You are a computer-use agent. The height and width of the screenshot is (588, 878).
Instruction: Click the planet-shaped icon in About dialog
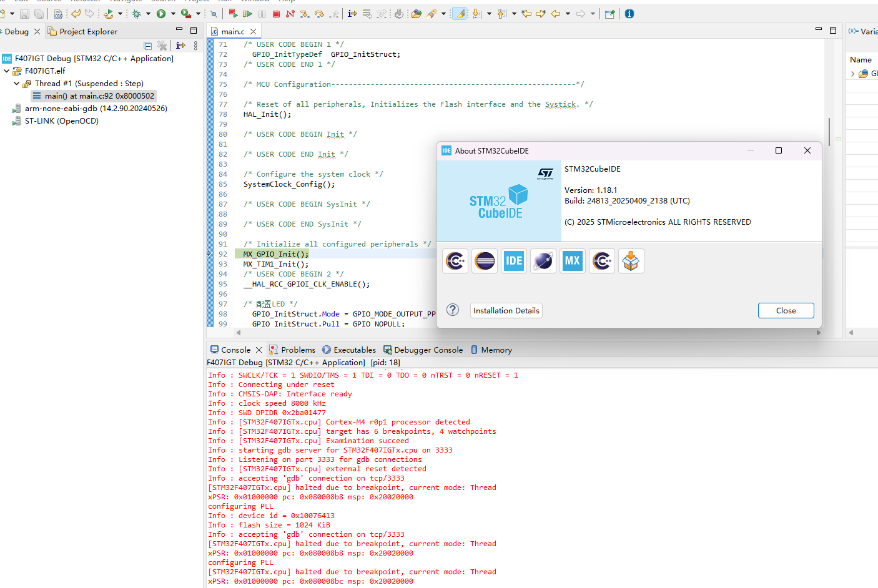tap(543, 261)
